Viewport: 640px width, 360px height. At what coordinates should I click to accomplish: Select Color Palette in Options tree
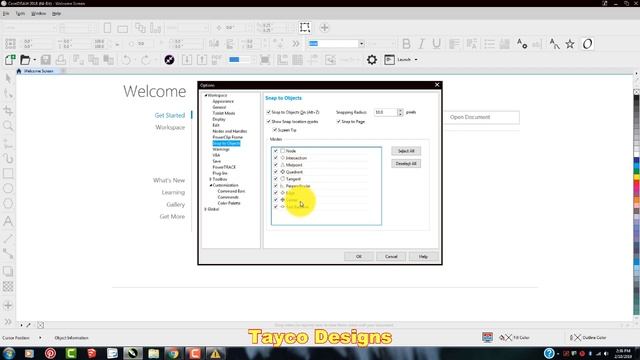[x=229, y=203]
